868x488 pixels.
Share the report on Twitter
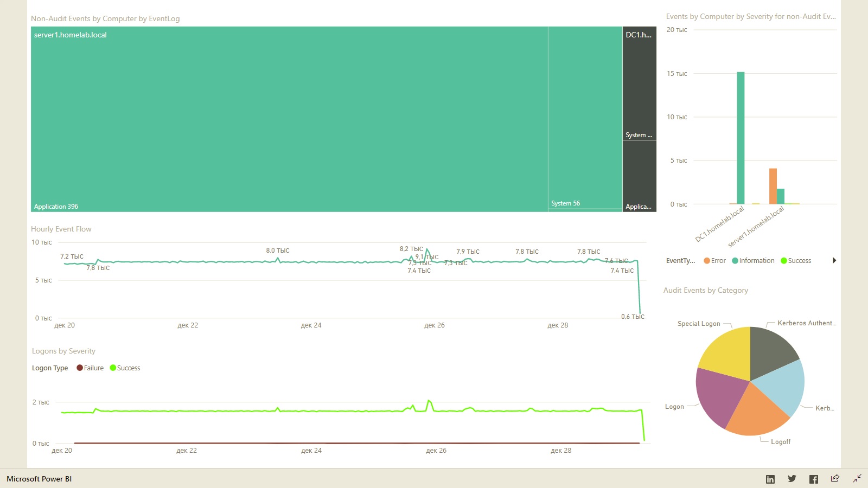click(x=792, y=479)
